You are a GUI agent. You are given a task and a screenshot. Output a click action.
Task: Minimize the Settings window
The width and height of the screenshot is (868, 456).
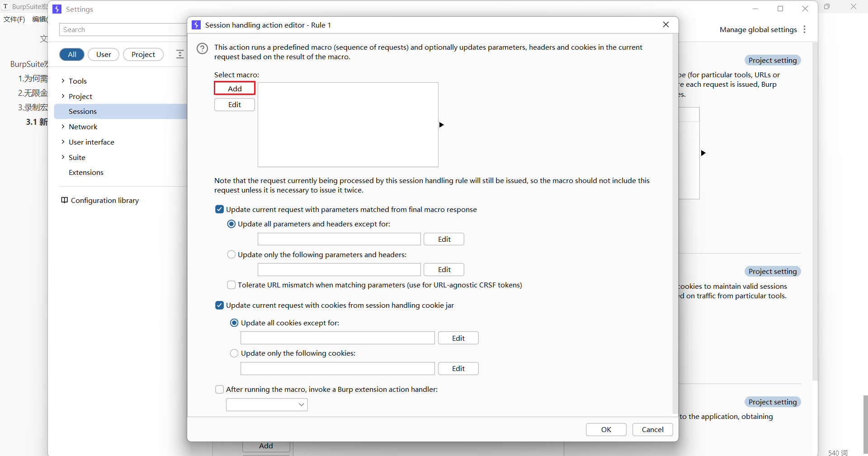pos(755,9)
